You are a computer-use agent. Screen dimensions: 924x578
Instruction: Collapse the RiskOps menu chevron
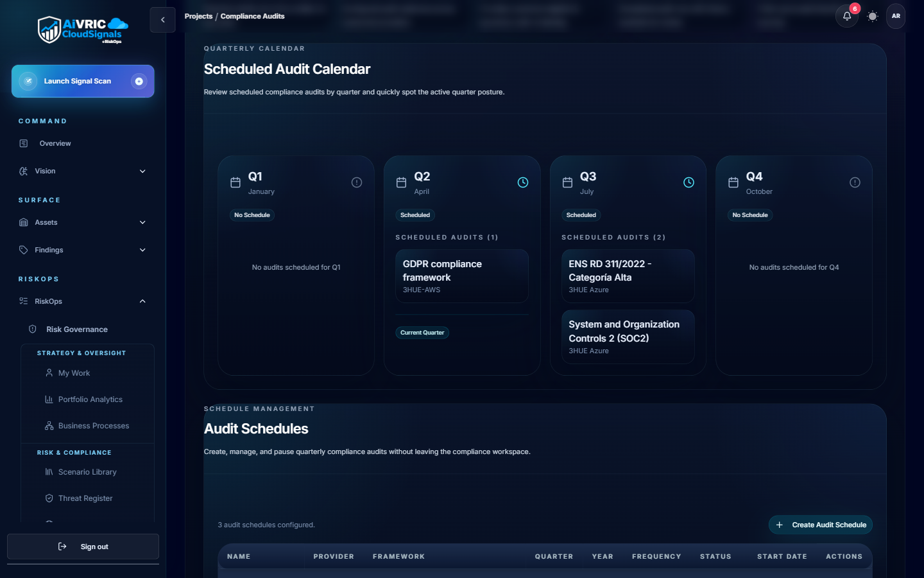(142, 301)
